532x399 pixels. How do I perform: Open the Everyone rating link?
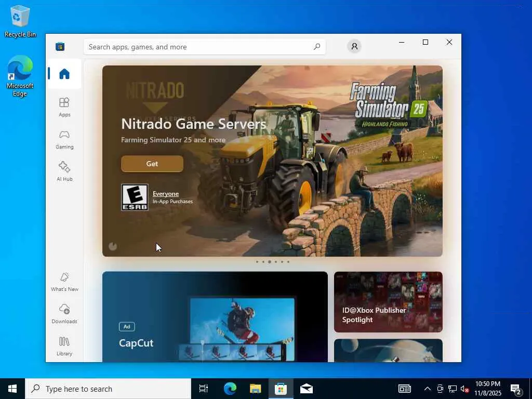pos(166,194)
